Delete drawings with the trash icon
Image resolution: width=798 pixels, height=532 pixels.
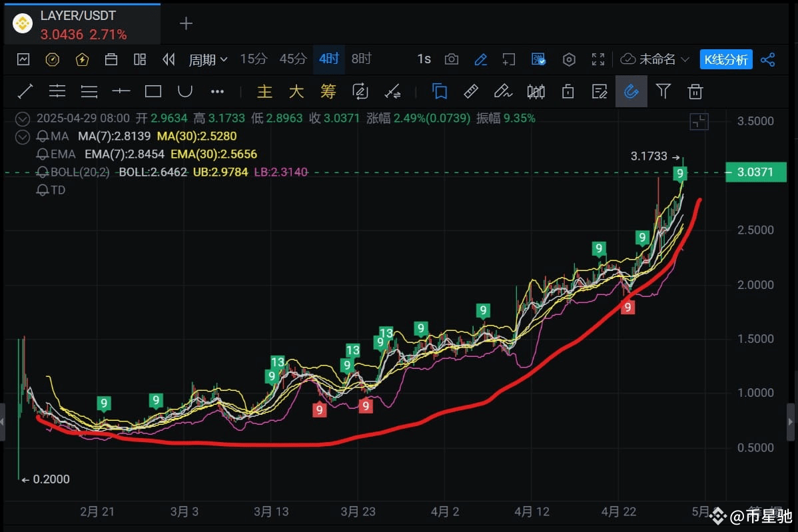695,91
